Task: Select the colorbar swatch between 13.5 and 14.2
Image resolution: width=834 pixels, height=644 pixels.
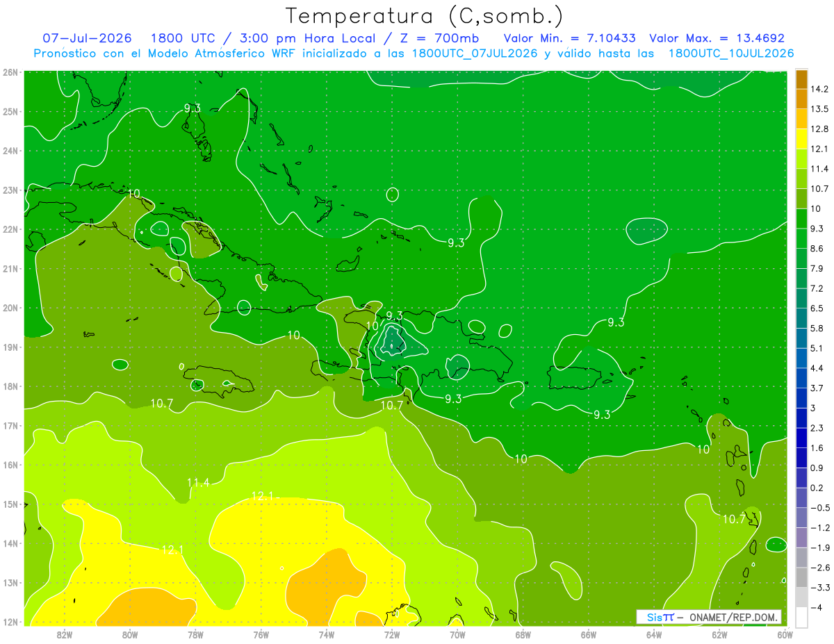Action: pyautogui.click(x=801, y=99)
